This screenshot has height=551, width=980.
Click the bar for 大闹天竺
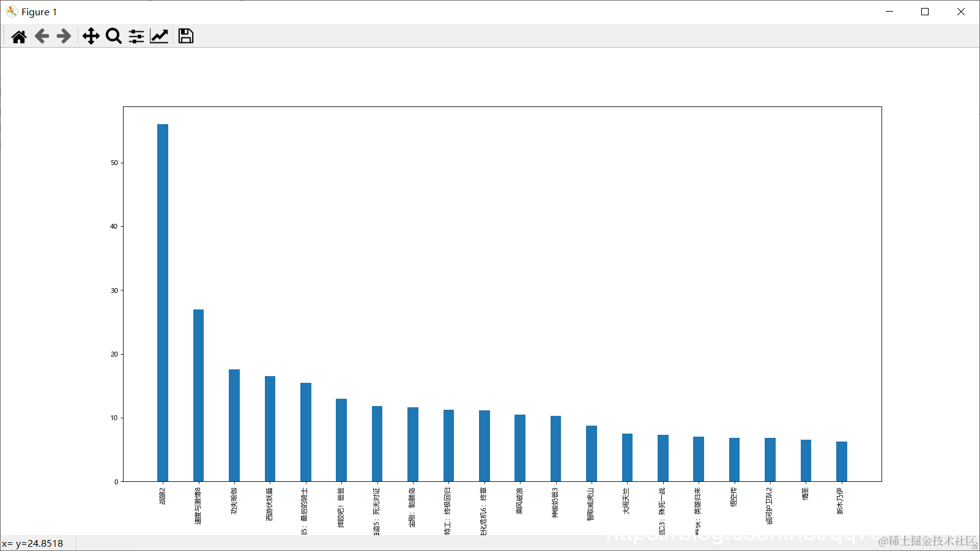627,457
